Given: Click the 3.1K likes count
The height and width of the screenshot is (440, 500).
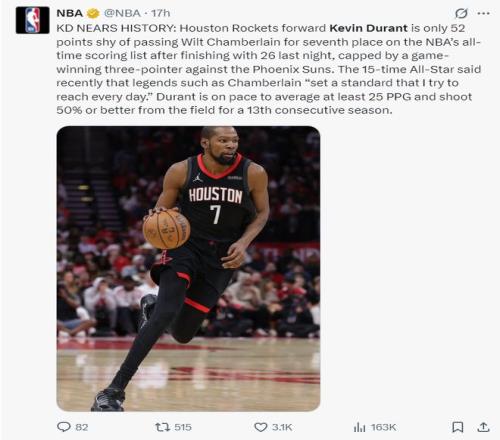Looking at the screenshot, I should pyautogui.click(x=282, y=427).
